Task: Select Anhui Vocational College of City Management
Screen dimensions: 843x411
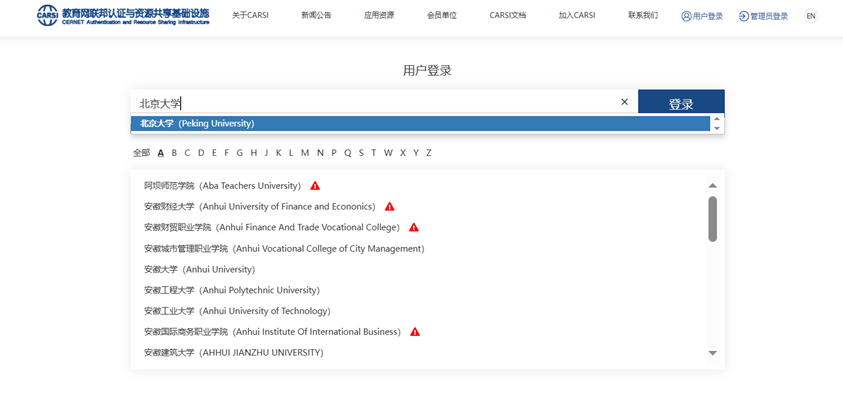Action: (x=284, y=249)
